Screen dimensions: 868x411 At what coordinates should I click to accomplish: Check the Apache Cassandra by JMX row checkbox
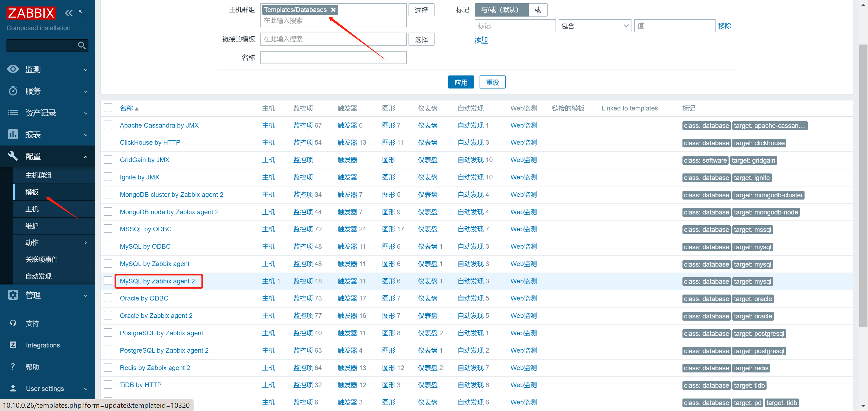(108, 125)
